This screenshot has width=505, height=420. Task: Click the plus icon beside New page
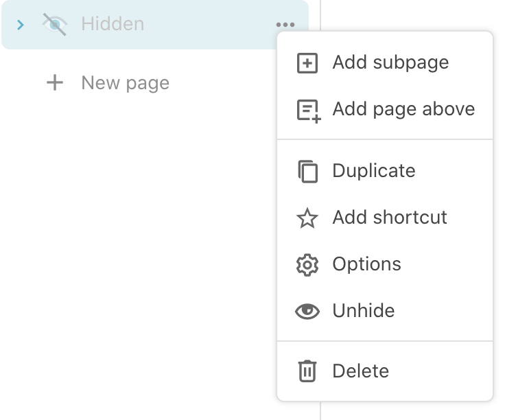tap(54, 83)
